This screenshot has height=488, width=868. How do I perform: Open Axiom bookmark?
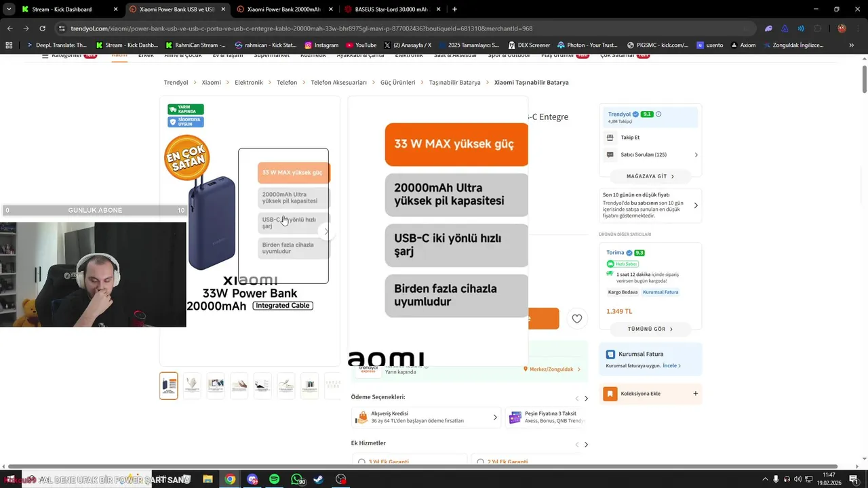pyautogui.click(x=743, y=45)
